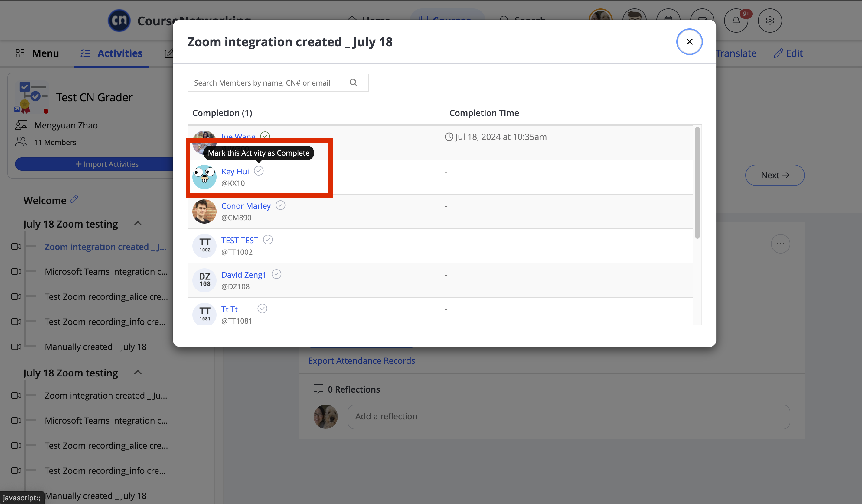Click the notifications bell icon
This screenshot has width=862, height=504.
click(x=736, y=21)
